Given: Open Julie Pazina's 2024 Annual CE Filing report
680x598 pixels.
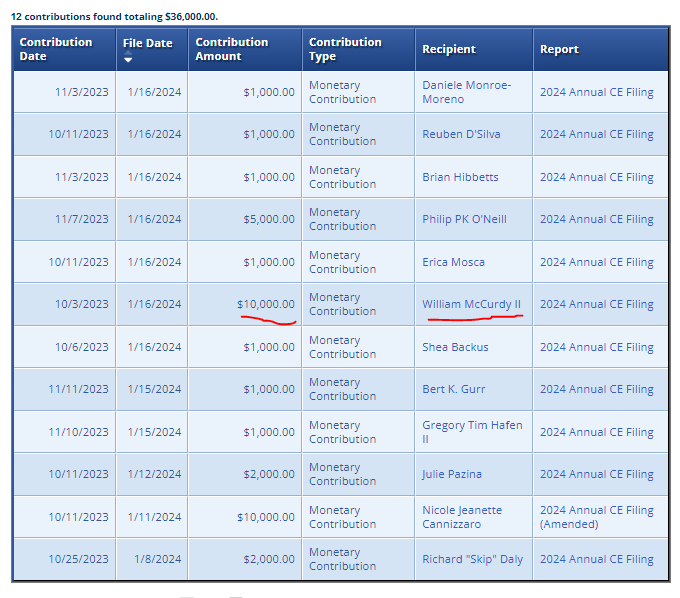Looking at the screenshot, I should point(596,474).
